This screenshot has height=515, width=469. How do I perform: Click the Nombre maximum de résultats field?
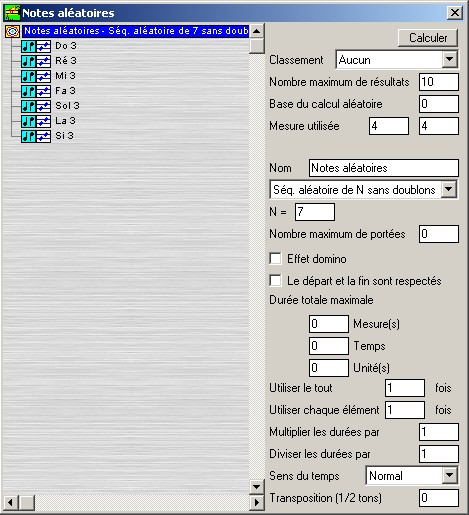[x=439, y=82]
